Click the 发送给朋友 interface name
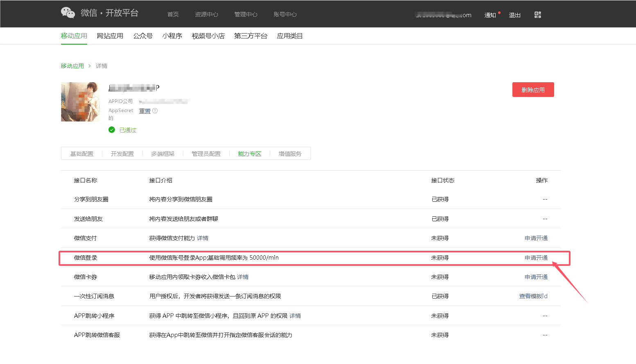636x364 pixels. (88, 219)
